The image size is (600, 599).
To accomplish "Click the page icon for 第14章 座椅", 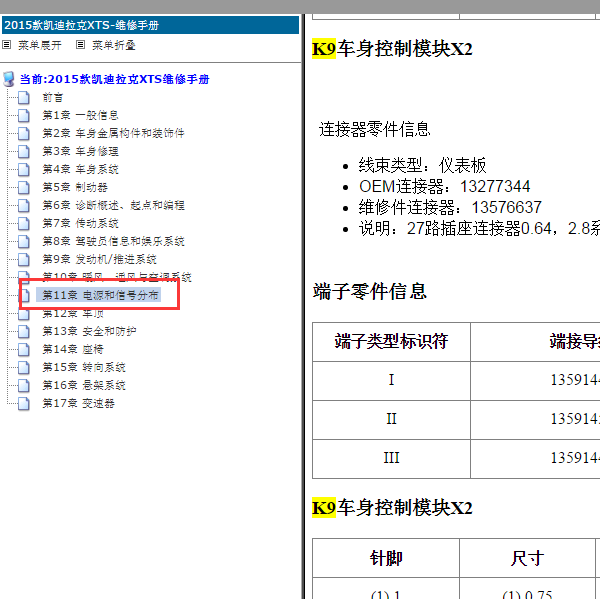I will point(24,349).
